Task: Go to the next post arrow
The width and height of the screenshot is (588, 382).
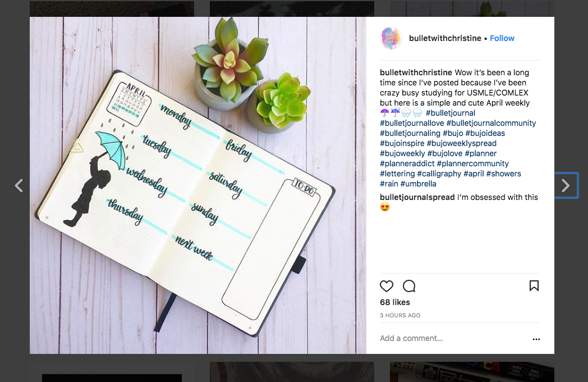Action: coord(566,185)
